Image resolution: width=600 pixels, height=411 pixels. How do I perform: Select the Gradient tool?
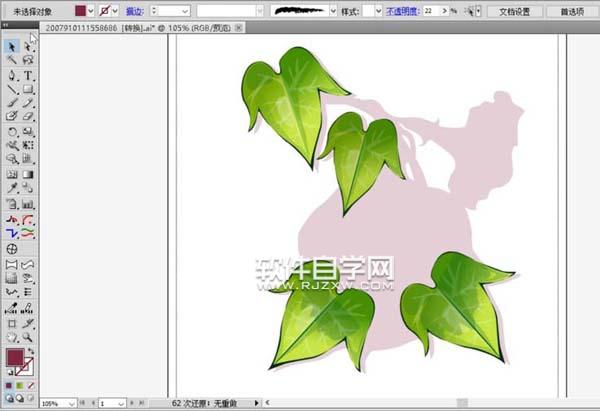pos(28,175)
